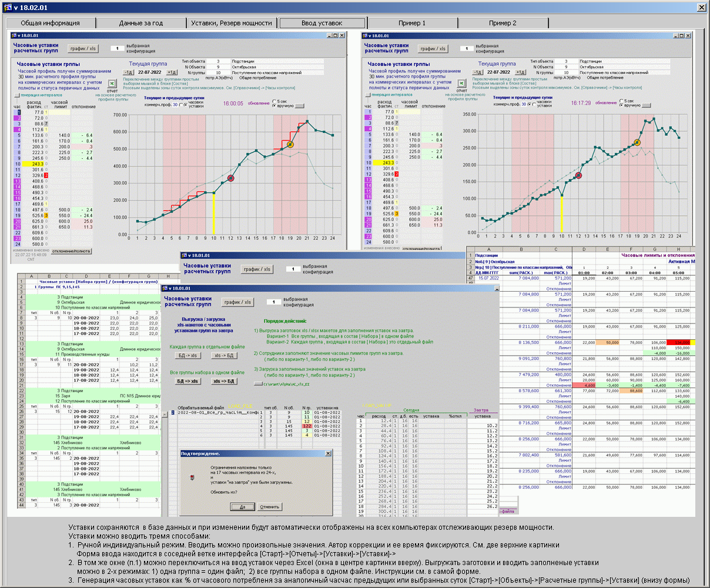Choose часовки уставки radio in the 16:17:29 window
Viewport: 710px width, 588px height.
[534, 105]
